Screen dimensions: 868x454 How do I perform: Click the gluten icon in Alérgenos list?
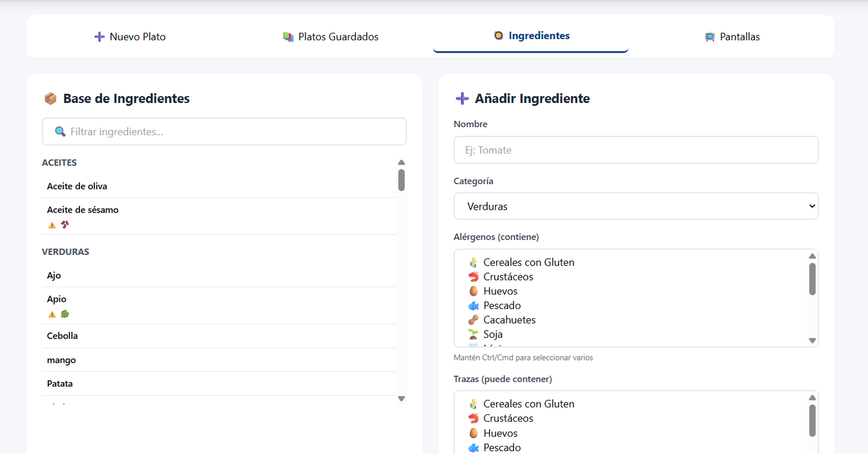pyautogui.click(x=474, y=262)
